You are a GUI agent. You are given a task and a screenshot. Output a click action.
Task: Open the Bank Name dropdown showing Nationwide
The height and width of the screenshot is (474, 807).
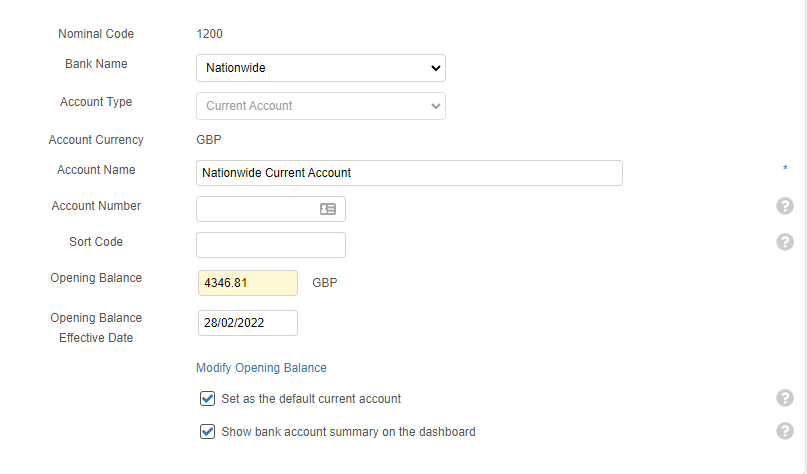[x=320, y=68]
